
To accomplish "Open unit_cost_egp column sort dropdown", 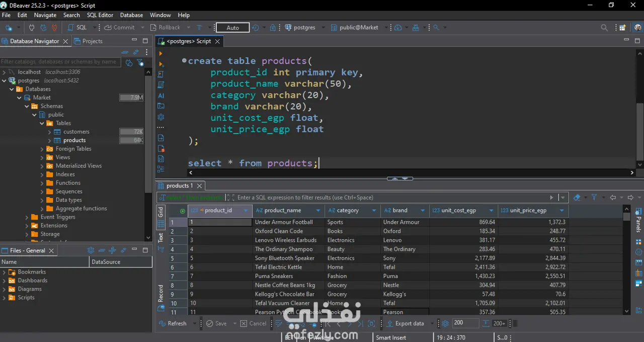I will coord(492,211).
